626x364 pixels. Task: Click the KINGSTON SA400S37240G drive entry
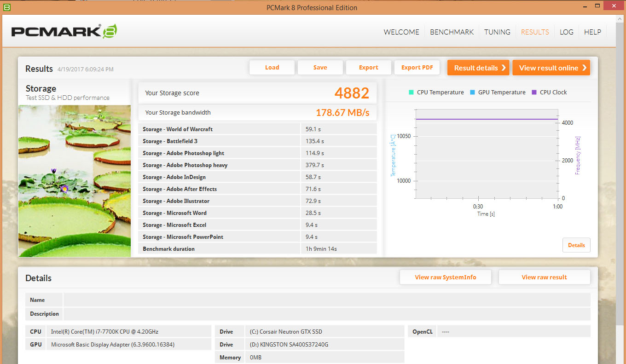[289, 345]
